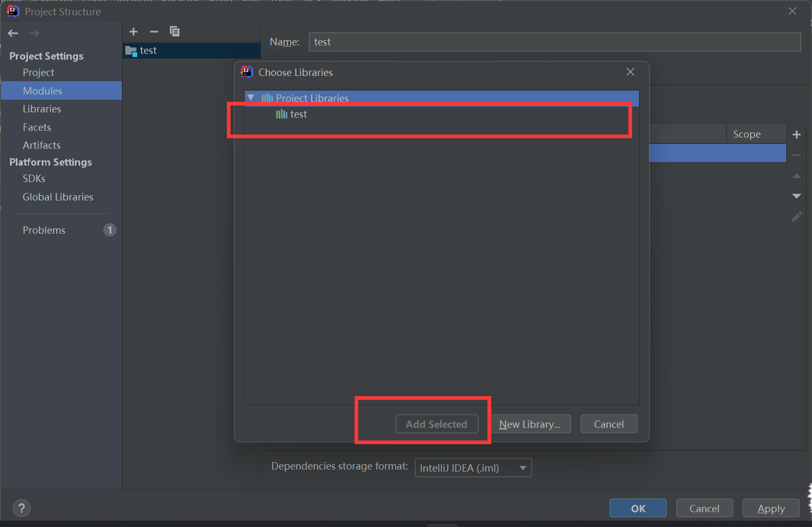
Task: Select test module in module list
Action: (192, 51)
